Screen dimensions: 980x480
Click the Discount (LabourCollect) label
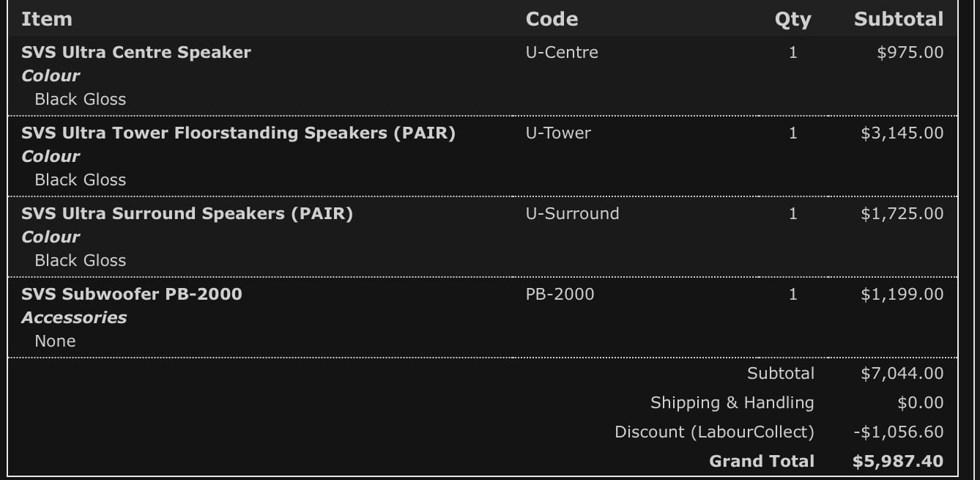714,432
